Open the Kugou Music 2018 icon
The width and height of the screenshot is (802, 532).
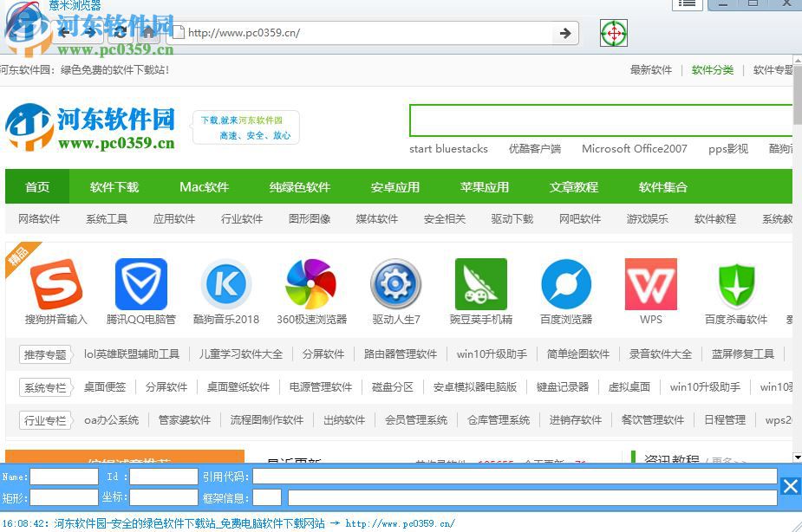tap(226, 284)
